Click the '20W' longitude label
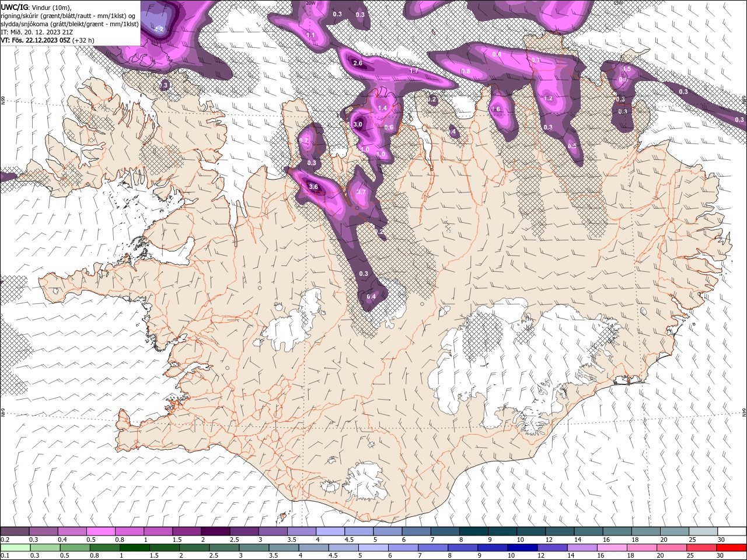 [310, 3]
